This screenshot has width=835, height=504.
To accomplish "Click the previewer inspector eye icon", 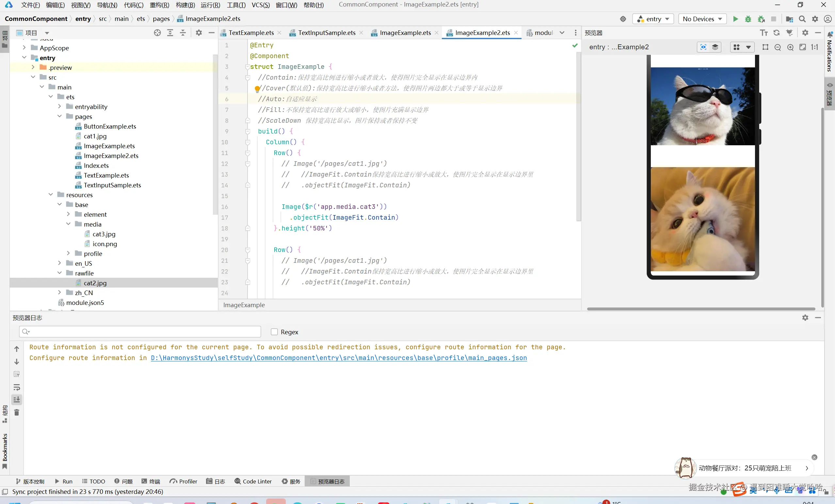I will (x=703, y=47).
